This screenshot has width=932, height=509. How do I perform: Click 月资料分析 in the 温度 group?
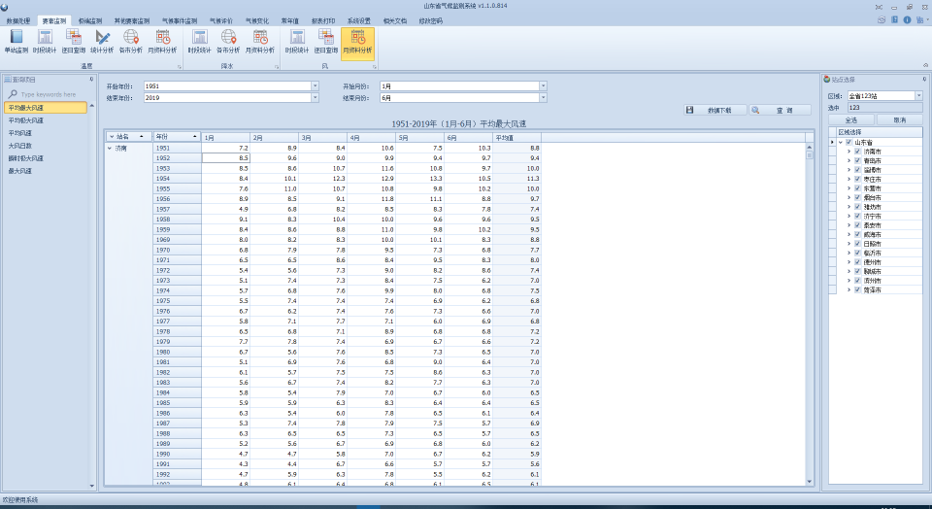pos(162,41)
